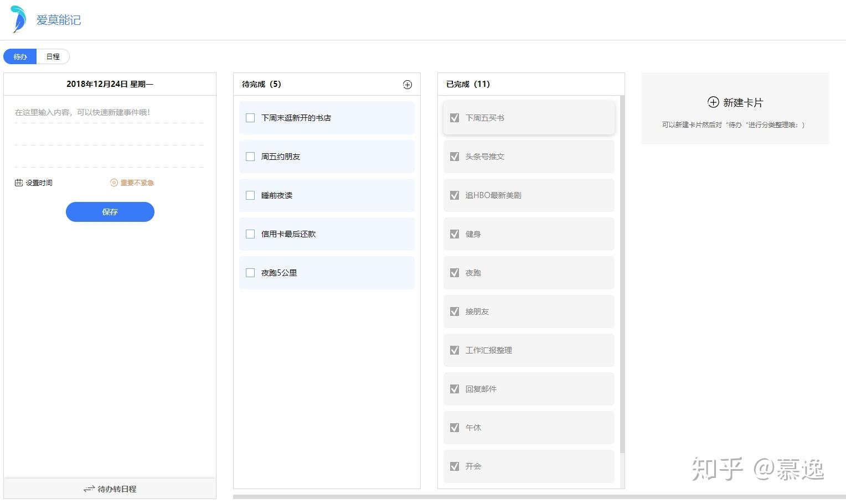Click the 待办转日程 button
This screenshot has height=504, width=846.
[x=116, y=489]
